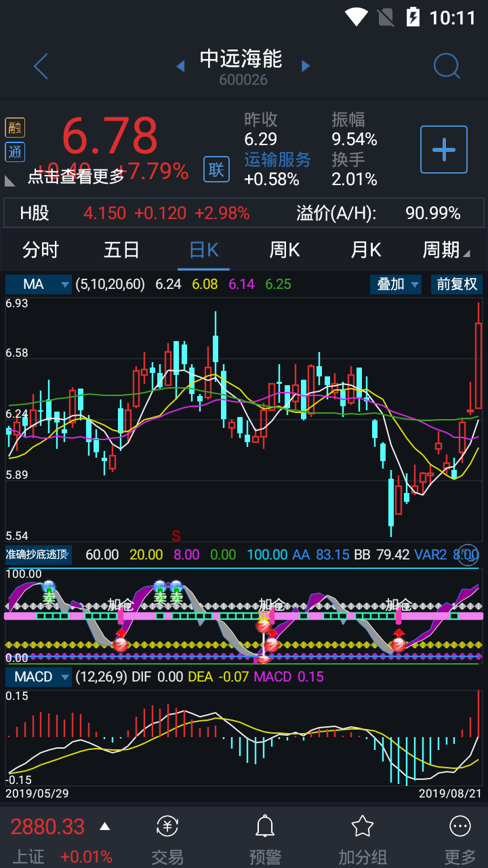Tap the status bar battery icon

click(x=412, y=17)
